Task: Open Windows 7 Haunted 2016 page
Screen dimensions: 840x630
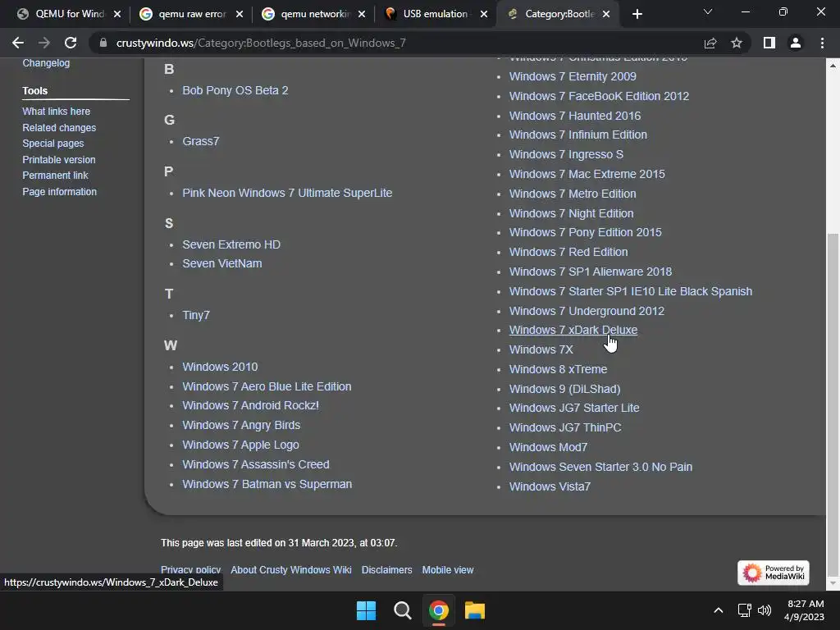Action: click(x=575, y=115)
